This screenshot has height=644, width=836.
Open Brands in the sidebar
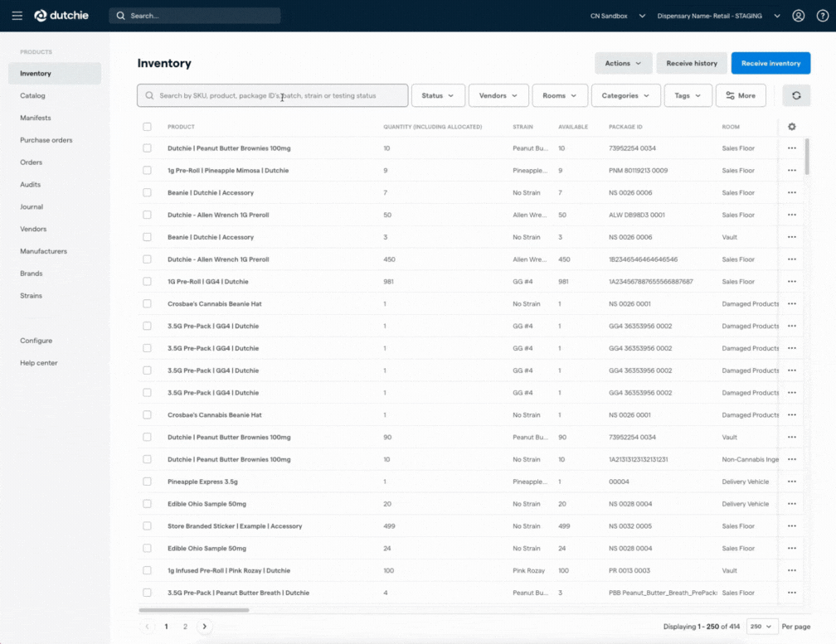pos(32,274)
